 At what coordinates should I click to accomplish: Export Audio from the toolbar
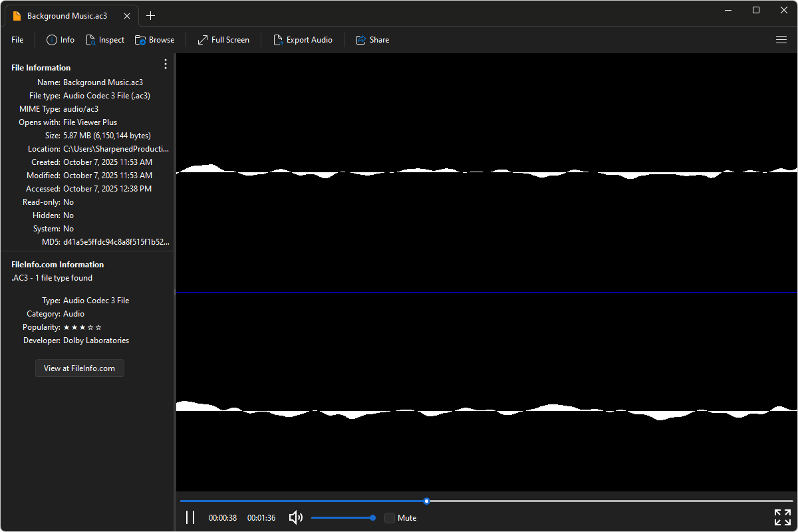point(303,40)
